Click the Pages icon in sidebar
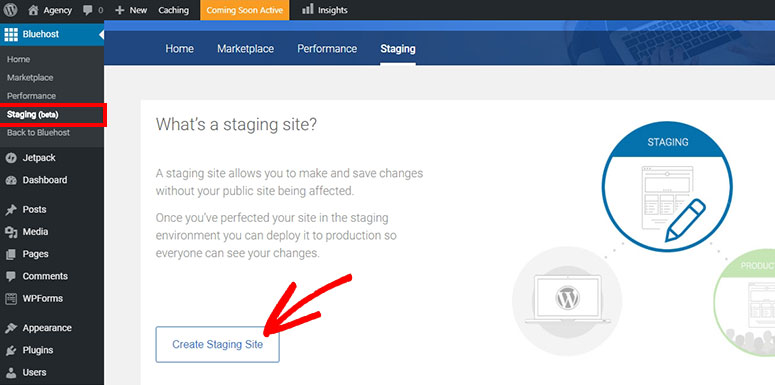This screenshot has width=775, height=385. click(11, 254)
